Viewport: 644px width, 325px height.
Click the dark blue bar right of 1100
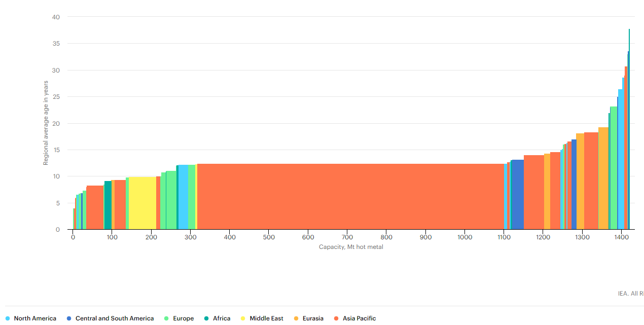(517, 195)
